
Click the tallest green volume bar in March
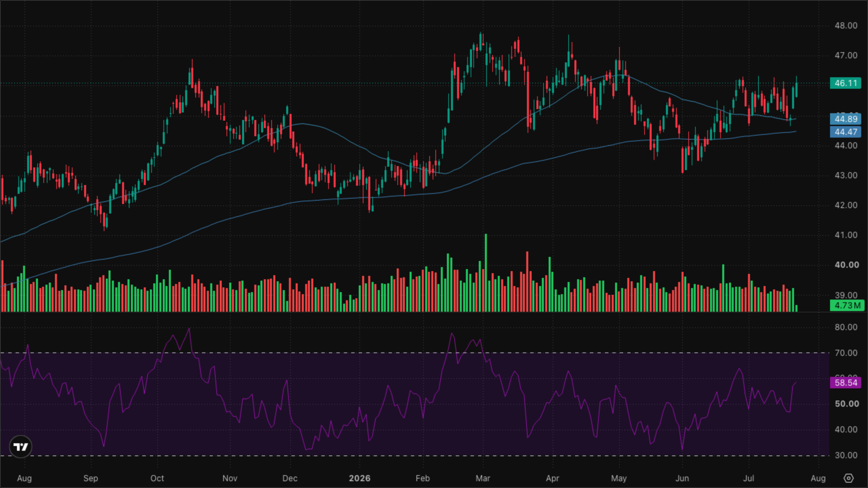click(486, 272)
